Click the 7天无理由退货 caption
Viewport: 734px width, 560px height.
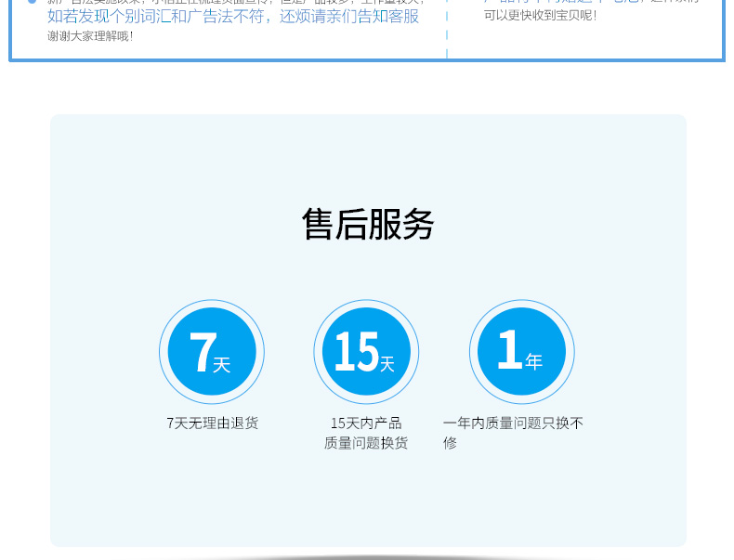pos(212,423)
